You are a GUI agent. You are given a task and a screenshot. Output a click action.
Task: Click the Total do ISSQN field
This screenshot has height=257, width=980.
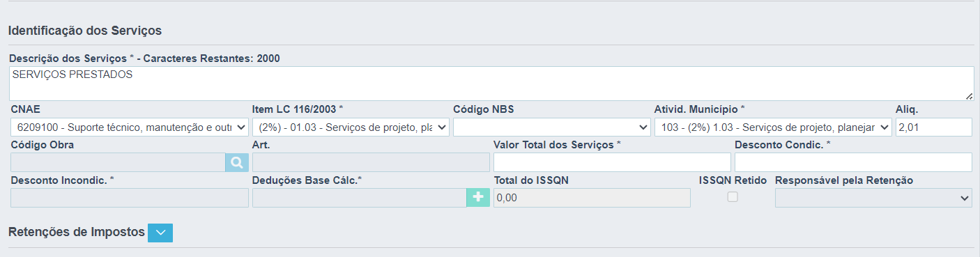(592, 198)
